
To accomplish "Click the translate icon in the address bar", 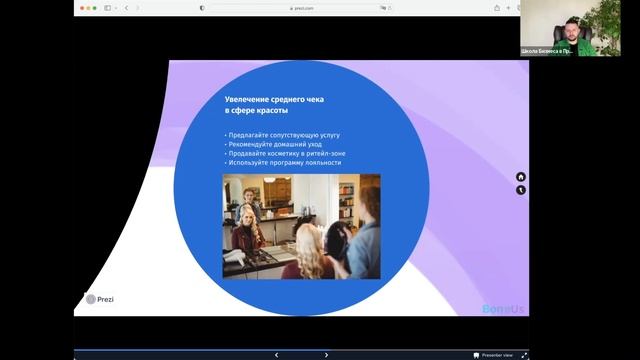I will point(383,8).
